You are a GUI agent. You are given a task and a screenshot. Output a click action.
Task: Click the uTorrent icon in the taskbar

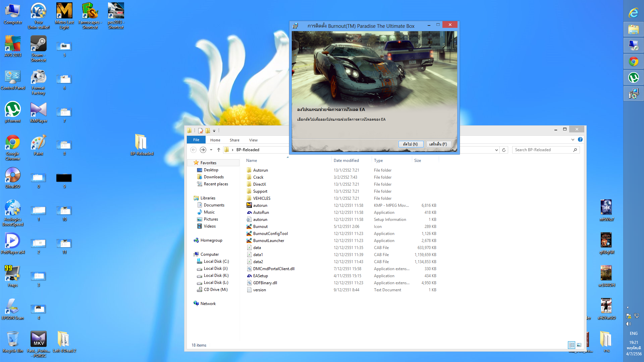[633, 78]
